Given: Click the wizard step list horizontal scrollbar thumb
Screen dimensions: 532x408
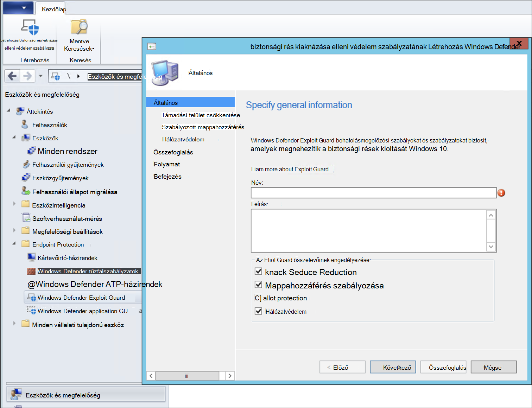Looking at the screenshot, I should 187,376.
